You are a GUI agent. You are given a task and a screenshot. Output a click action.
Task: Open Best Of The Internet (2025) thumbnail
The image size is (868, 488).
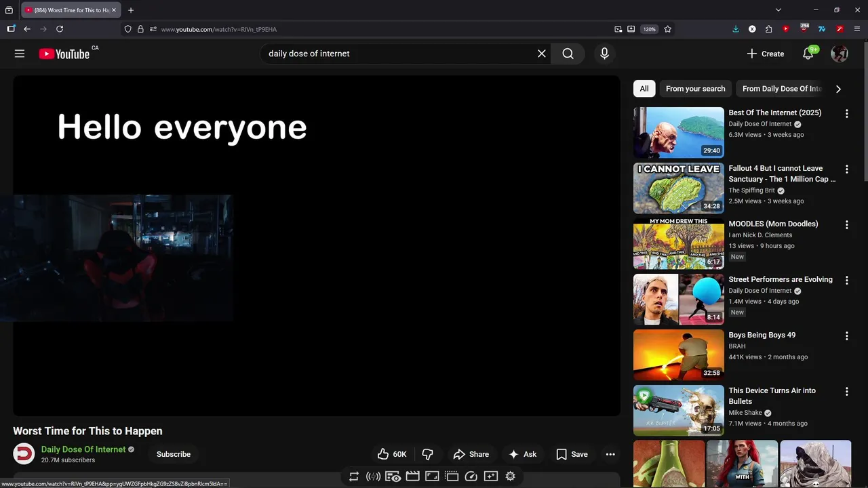(x=679, y=133)
